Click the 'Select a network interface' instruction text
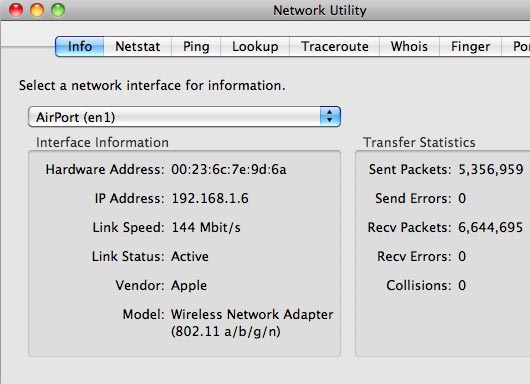The width and height of the screenshot is (530, 384). (x=152, y=86)
